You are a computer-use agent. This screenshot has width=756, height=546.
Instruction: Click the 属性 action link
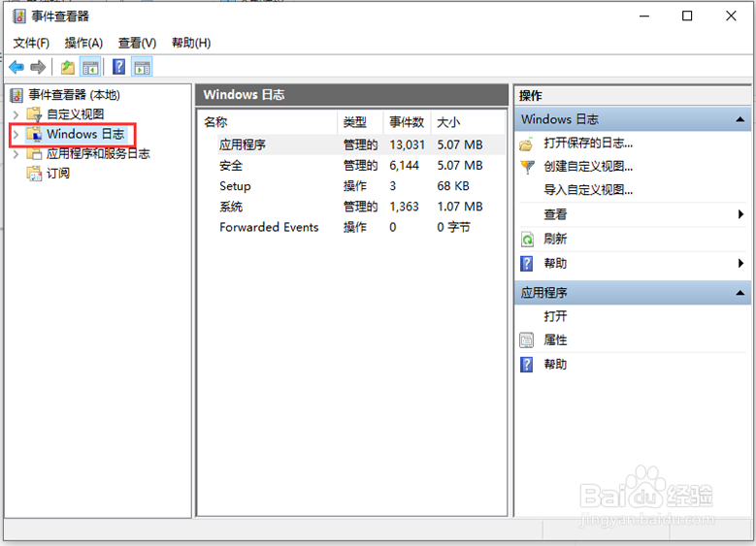[555, 340]
